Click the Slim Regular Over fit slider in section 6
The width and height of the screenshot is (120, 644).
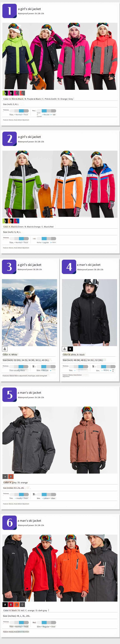[49, 622]
